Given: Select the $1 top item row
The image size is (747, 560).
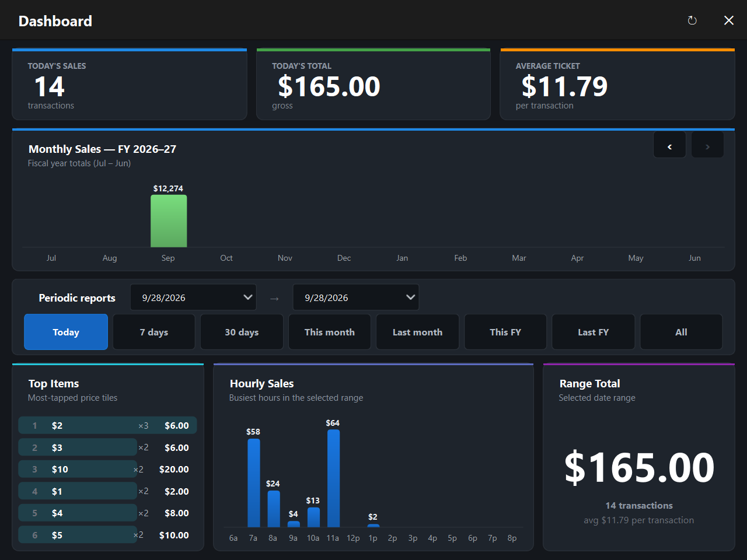Looking at the screenshot, I should tap(107, 491).
